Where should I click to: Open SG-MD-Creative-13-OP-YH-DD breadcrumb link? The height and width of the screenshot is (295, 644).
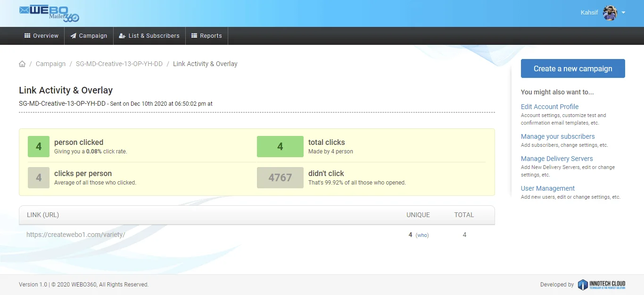click(x=119, y=64)
